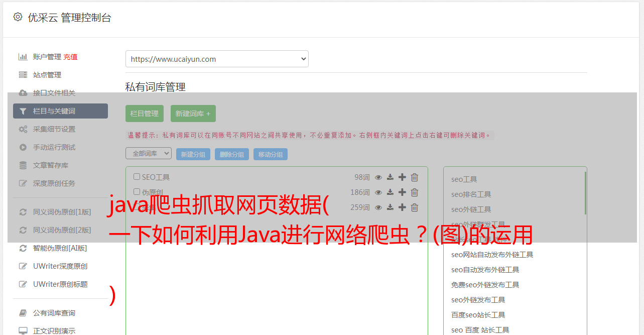
Task: Download the SEO工具 word library
Action: click(x=390, y=177)
